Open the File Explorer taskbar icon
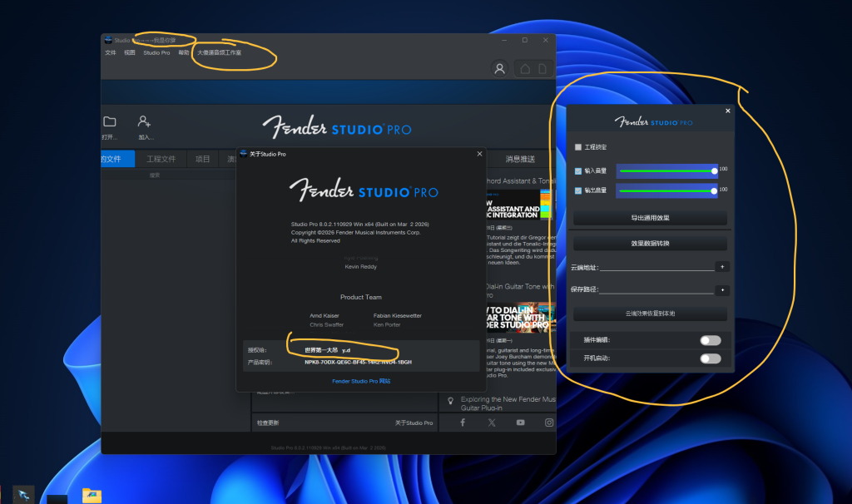Screen dimensions: 852x504 (92, 495)
